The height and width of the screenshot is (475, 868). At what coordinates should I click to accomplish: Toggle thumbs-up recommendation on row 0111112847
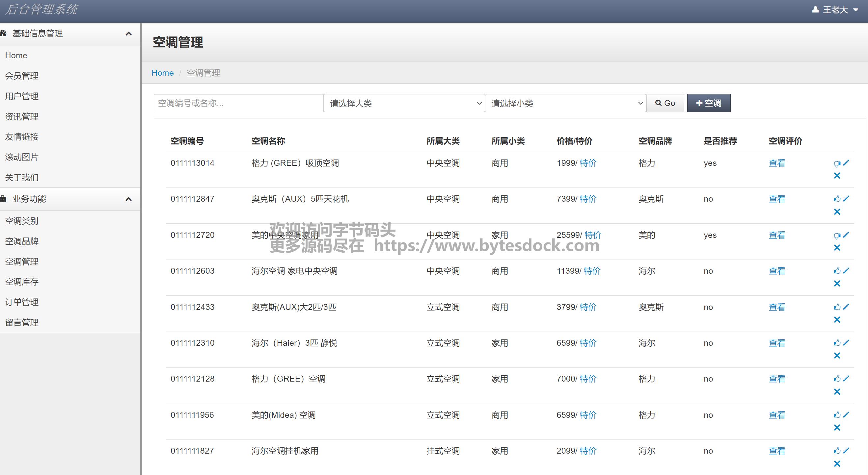pyautogui.click(x=837, y=199)
